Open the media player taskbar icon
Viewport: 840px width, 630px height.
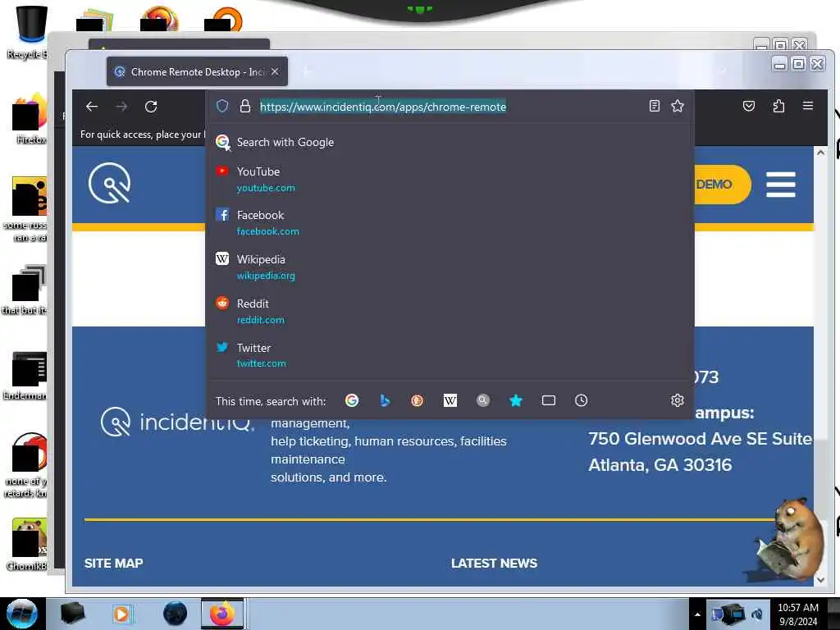[121, 614]
